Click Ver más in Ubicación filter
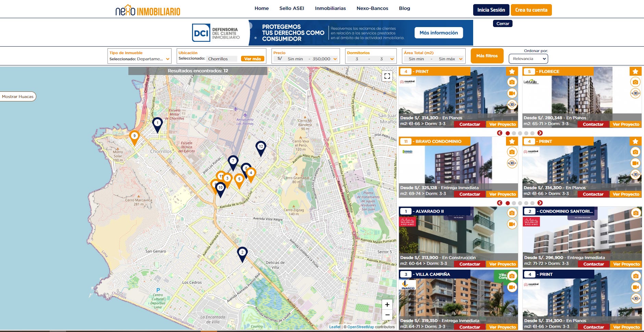 click(x=252, y=59)
